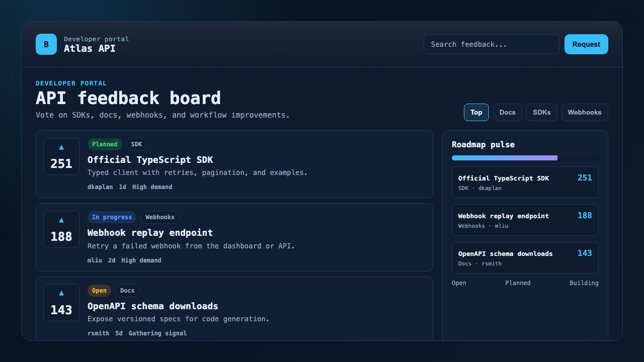Click the 188 count in Roadmap pulse
Screen dimensions: 644x362
585,216
